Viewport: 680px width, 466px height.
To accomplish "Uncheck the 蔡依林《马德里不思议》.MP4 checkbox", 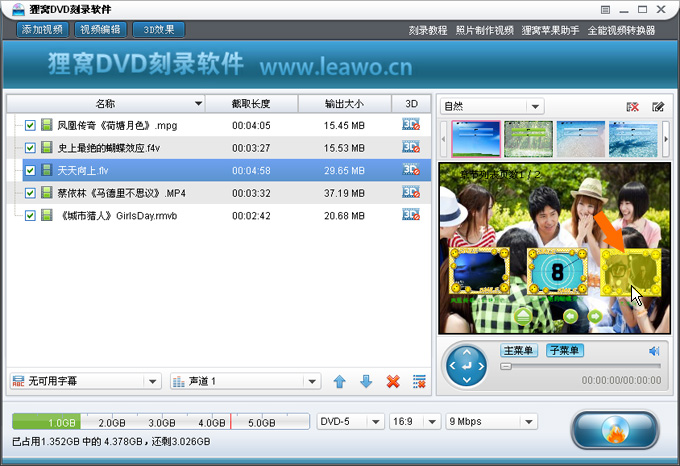I will (30, 193).
